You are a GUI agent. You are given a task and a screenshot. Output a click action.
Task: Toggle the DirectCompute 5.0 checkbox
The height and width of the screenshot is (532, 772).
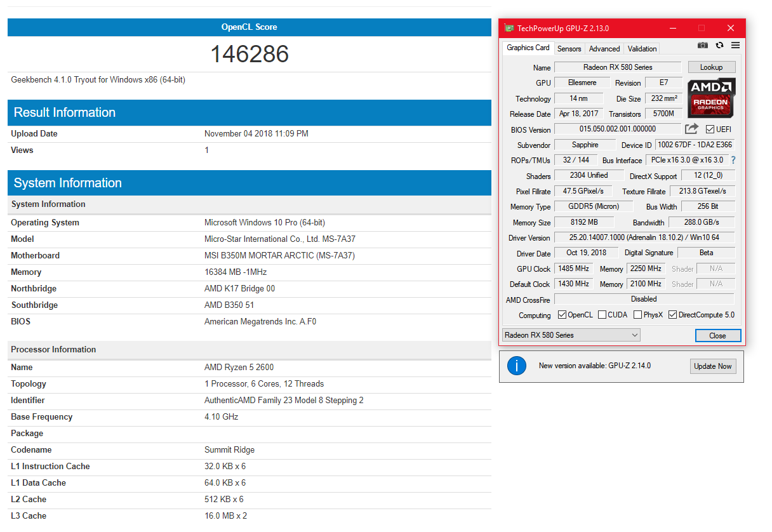[x=672, y=315]
